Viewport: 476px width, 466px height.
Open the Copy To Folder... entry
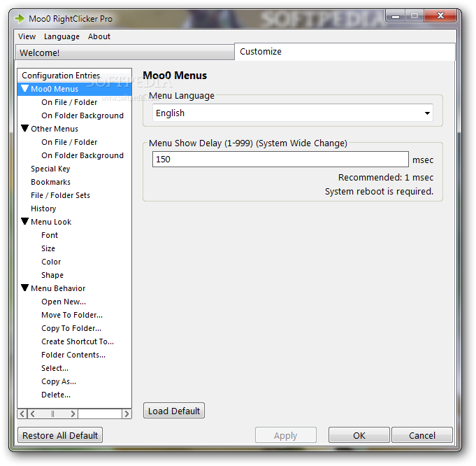click(71, 328)
